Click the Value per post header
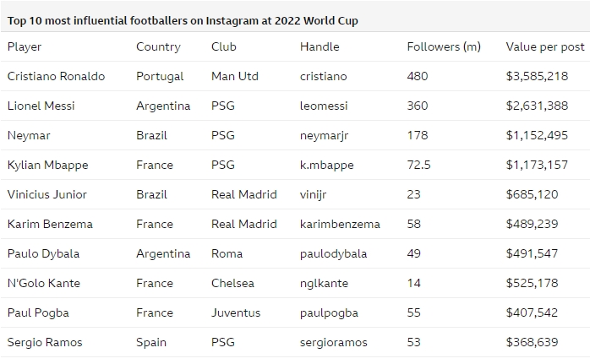 [x=545, y=47]
